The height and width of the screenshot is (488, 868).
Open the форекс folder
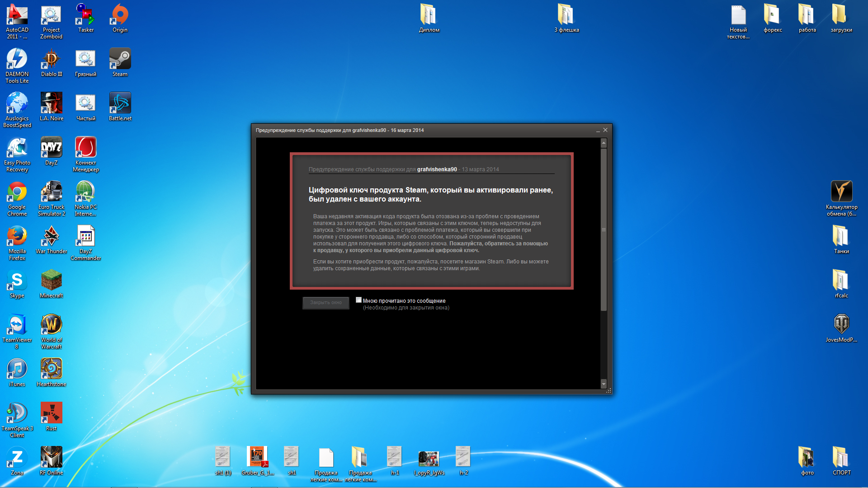[773, 18]
